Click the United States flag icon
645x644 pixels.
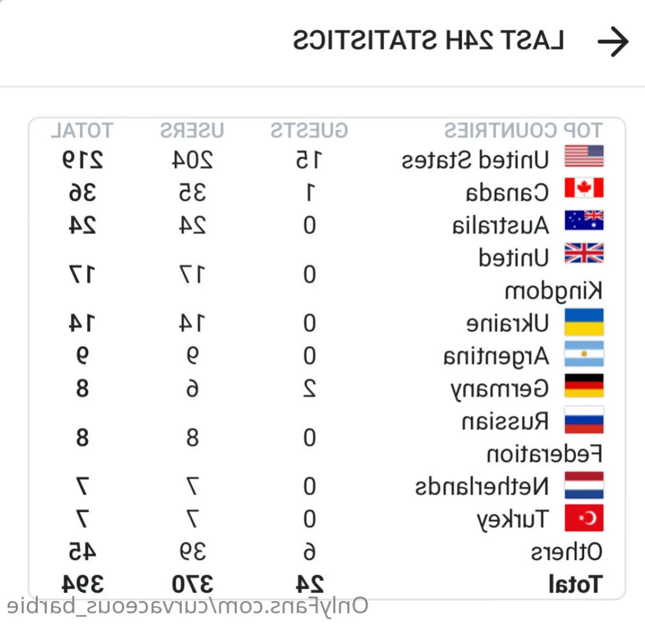click(x=584, y=156)
